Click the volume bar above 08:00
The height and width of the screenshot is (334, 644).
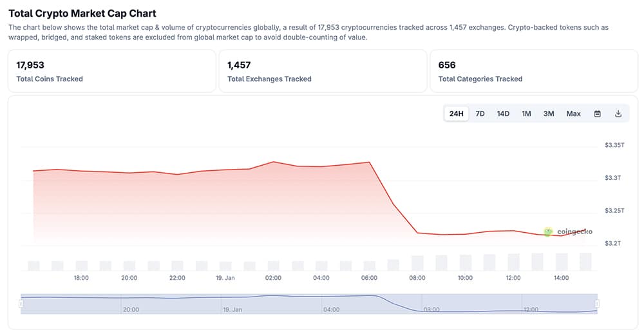point(417,263)
